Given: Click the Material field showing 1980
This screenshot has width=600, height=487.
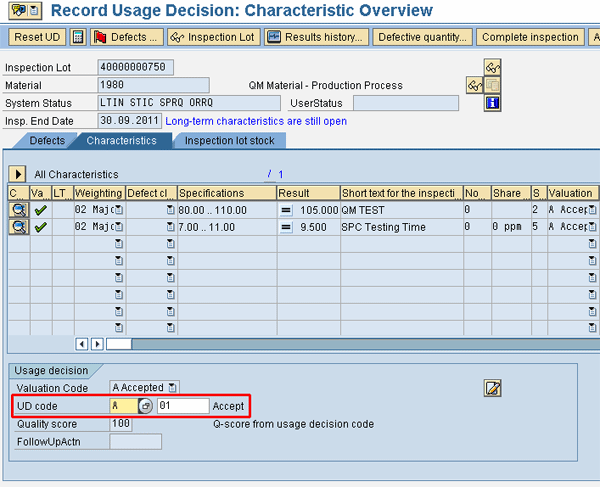Looking at the screenshot, I should [x=153, y=85].
